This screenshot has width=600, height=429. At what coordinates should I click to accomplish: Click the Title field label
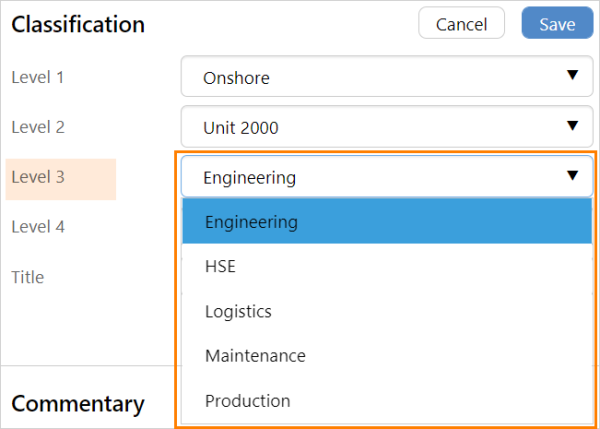tap(28, 277)
